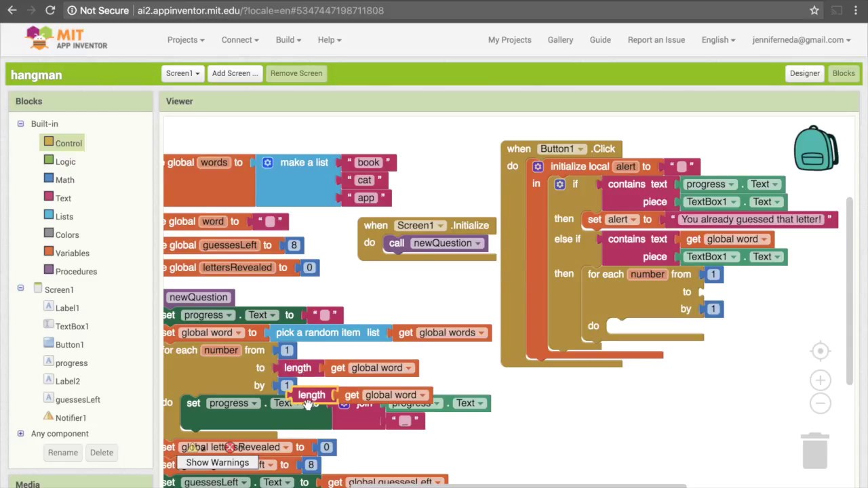Click the Screen1 component icon in tree

pos(38,288)
